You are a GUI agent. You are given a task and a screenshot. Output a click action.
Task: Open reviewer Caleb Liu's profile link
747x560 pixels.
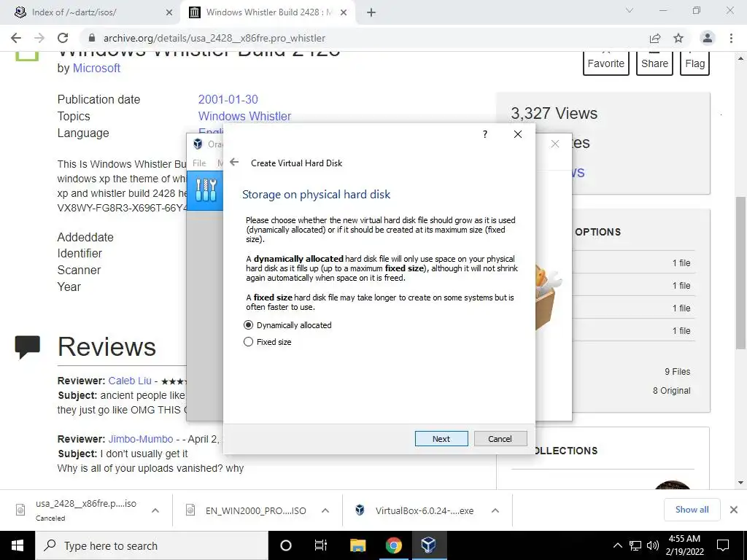[130, 381]
